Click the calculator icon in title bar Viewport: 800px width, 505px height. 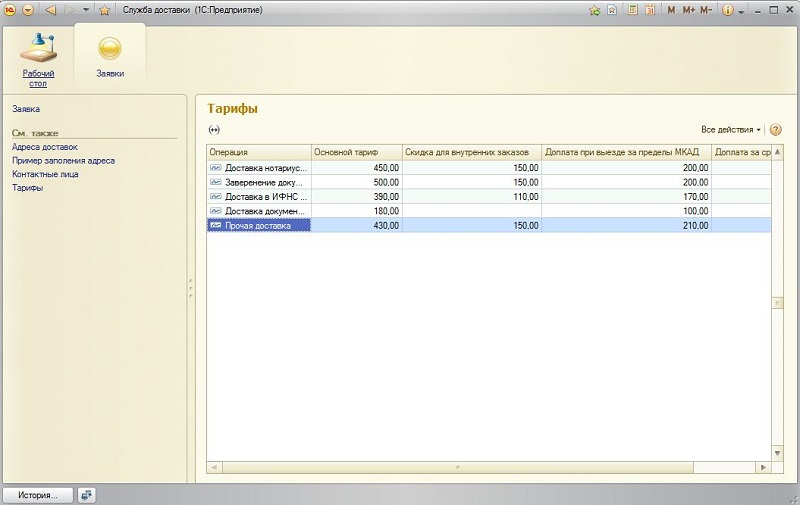(x=632, y=9)
